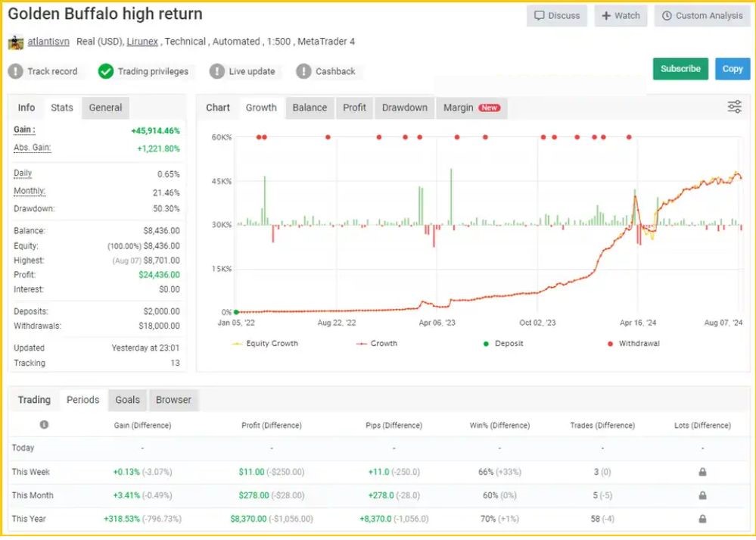Click the green deposit marker on chart
Screen dimensions: 756x540
coord(236,312)
